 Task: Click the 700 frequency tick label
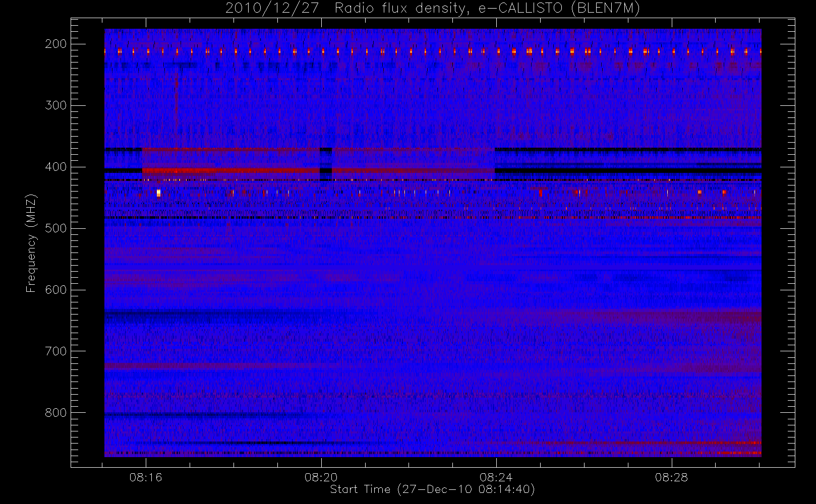coord(55,351)
